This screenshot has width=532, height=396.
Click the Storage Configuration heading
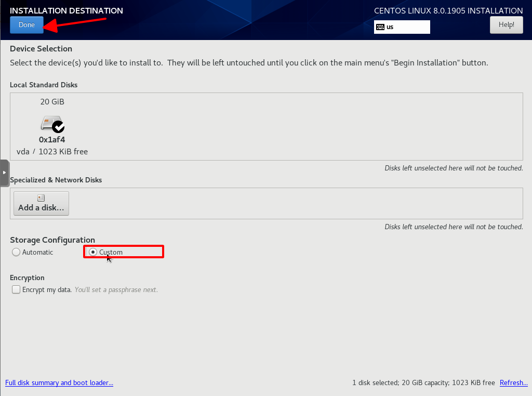click(52, 240)
